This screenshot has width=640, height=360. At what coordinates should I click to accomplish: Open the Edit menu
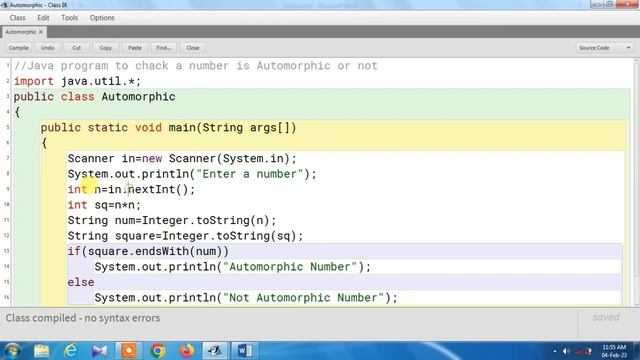point(43,18)
